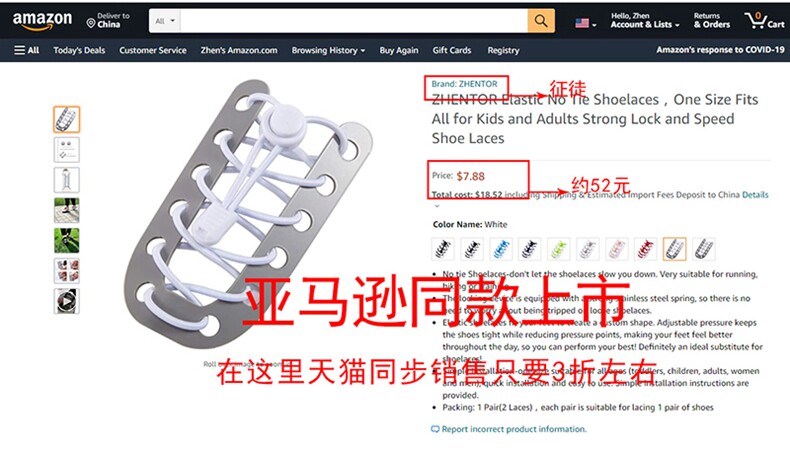Click the Brand: ZHENTOR link
The height and width of the screenshot is (452, 790).
click(464, 84)
